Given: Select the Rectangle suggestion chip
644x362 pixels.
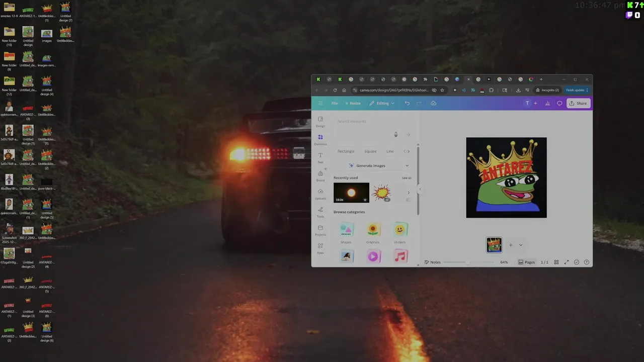Looking at the screenshot, I should click(x=346, y=151).
